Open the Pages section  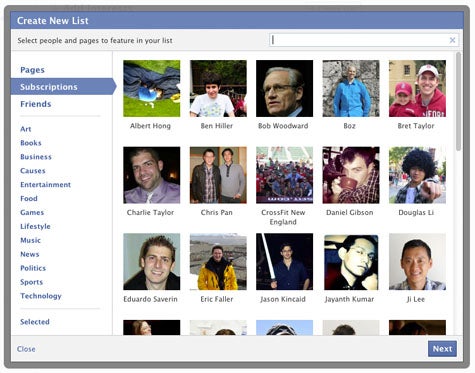click(x=32, y=70)
